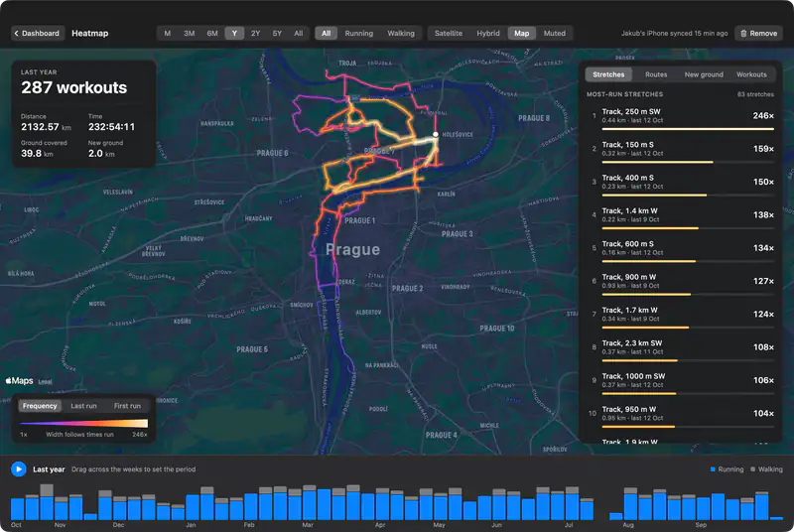This screenshot has width=794, height=532.
Task: Click the Prague city label on map
Action: coord(353,249)
